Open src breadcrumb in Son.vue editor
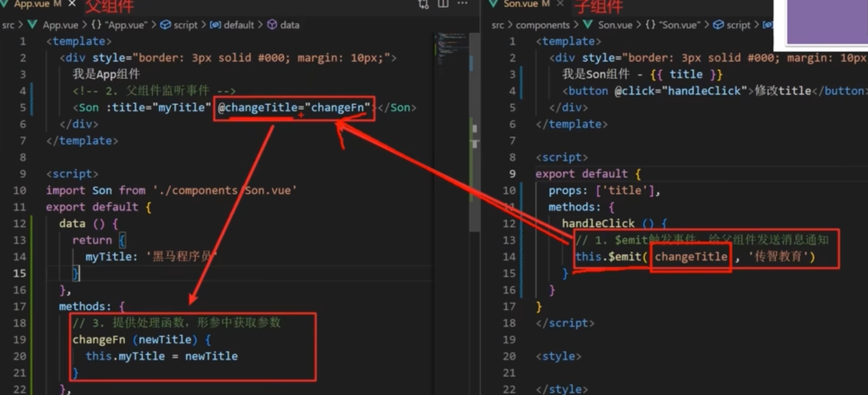The height and width of the screenshot is (395, 868). coord(498,25)
